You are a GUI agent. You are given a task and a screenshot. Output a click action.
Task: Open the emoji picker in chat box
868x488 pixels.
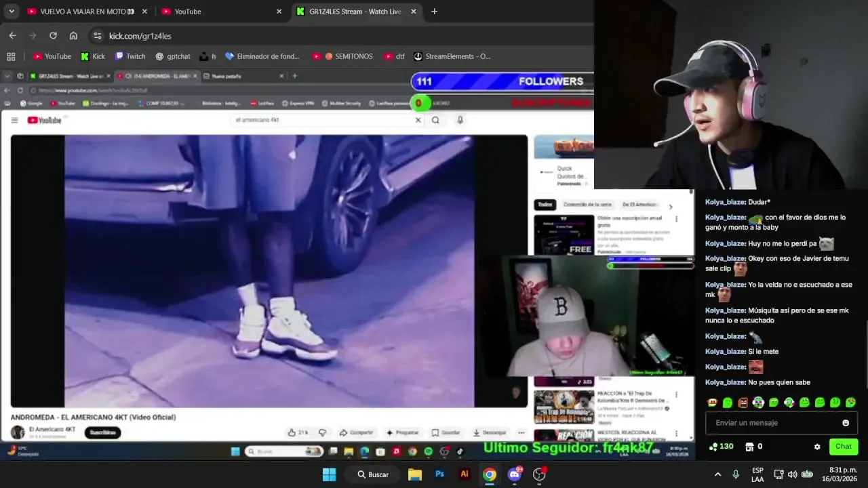click(846, 423)
